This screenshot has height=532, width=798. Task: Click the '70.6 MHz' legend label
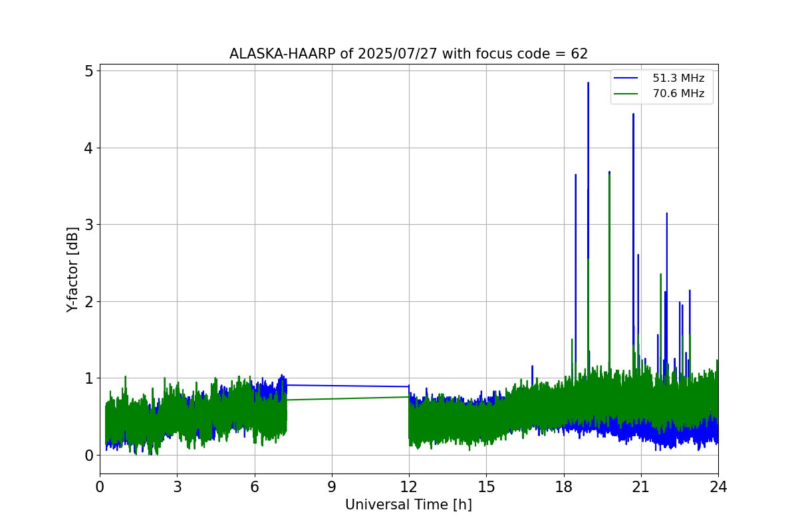tap(678, 94)
